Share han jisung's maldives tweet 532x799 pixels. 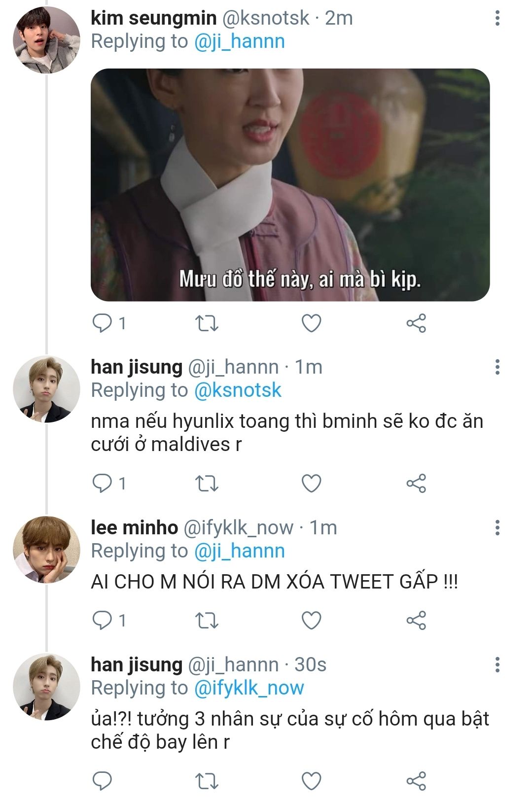416,483
